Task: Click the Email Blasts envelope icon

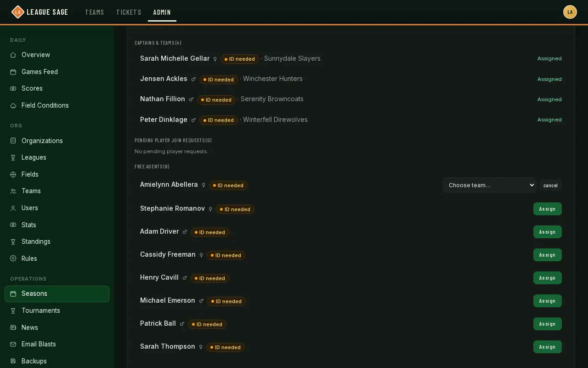Action: pos(13,344)
